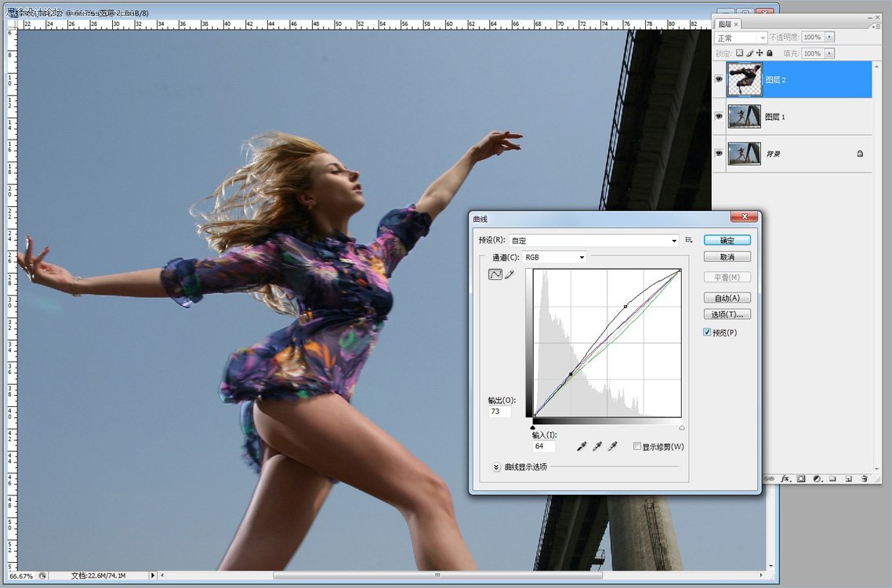
Task: Click the lock all icon
Action: [x=770, y=53]
